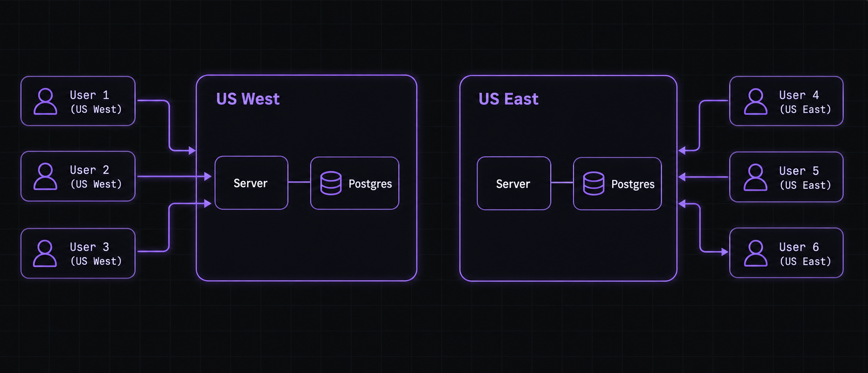
Task: Click "(US West)" under User 3
Action: [96, 261]
